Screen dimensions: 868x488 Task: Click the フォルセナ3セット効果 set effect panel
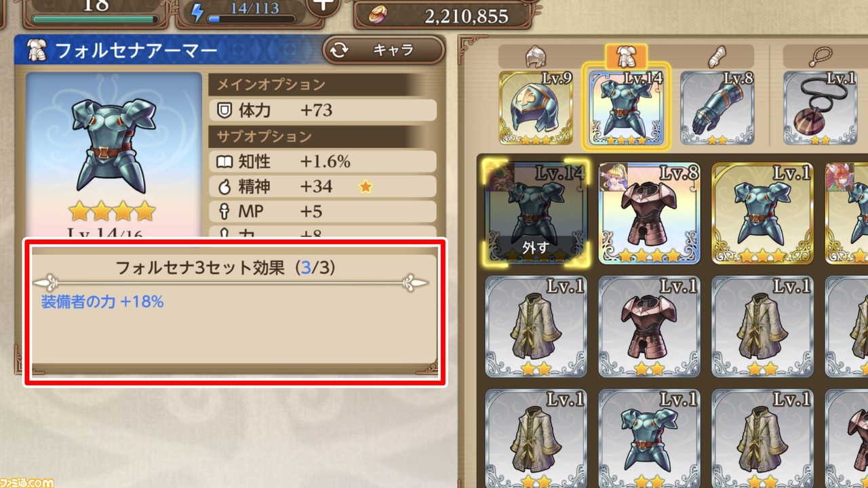click(235, 312)
